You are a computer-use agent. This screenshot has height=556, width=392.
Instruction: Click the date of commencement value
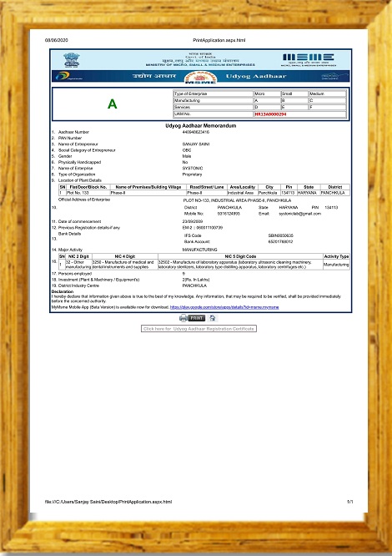[193, 221]
